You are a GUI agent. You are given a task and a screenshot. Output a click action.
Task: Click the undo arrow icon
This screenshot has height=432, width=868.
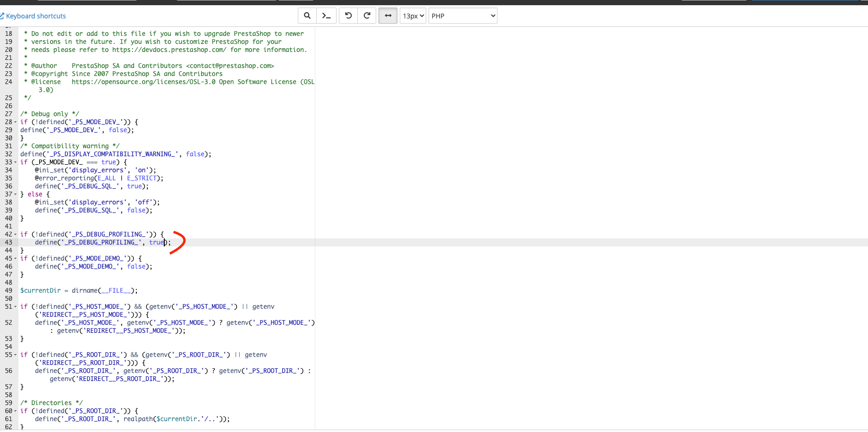[x=348, y=16]
